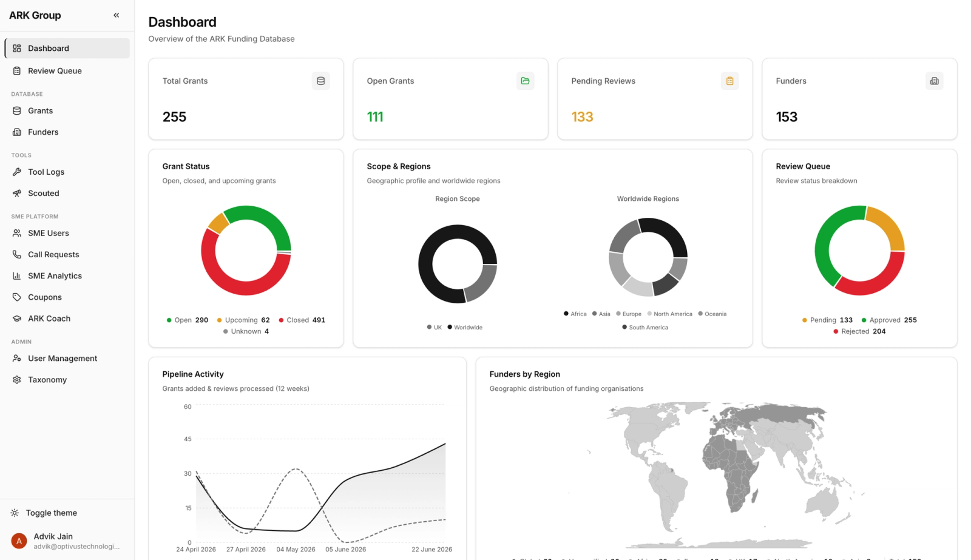Click the UK legend entry in Region Scope

(x=435, y=328)
